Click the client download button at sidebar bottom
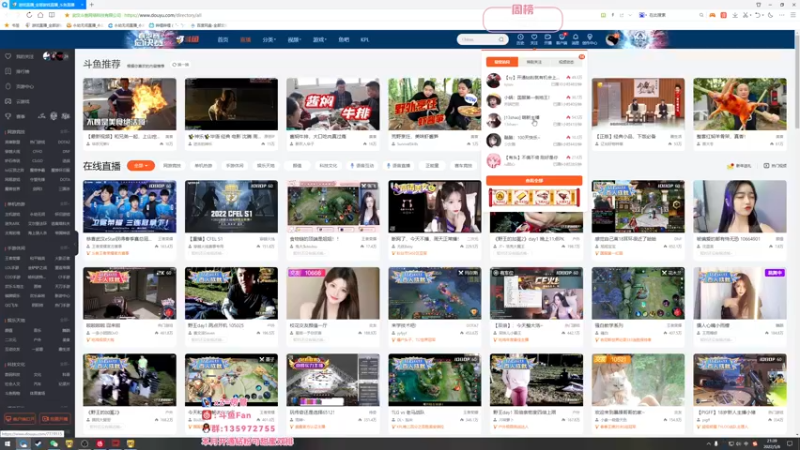 [x=20, y=419]
